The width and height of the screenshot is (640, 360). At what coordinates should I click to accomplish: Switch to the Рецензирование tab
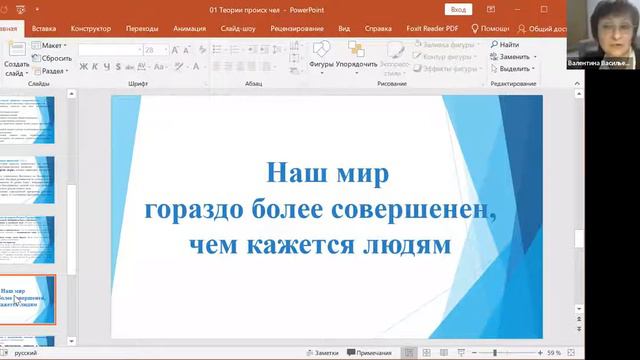coord(297,29)
